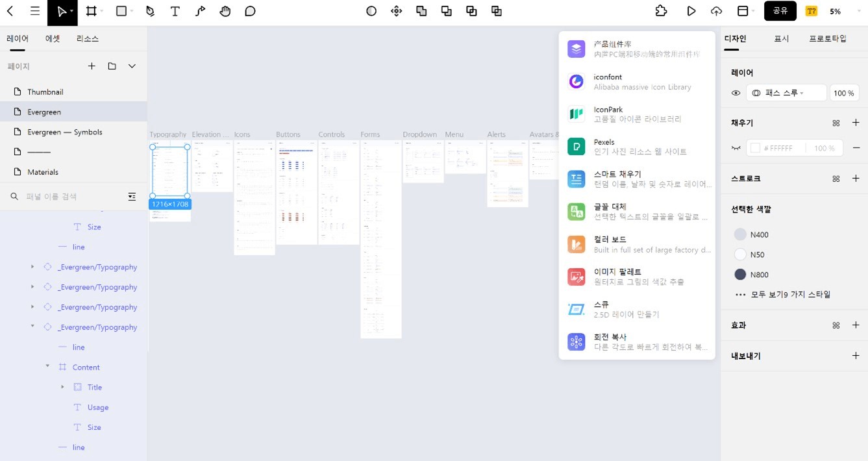The height and width of the screenshot is (461, 868).
Task: Select the Hand pan tool
Action: (225, 12)
